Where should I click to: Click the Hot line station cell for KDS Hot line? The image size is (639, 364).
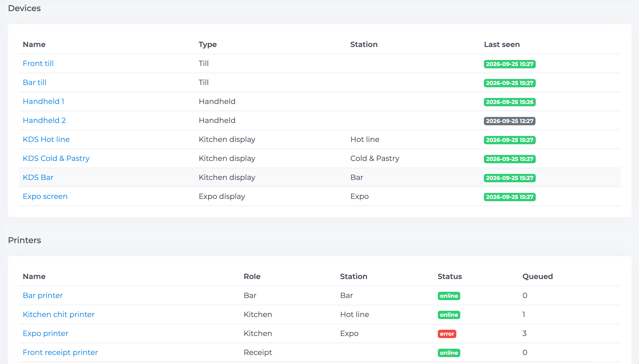click(x=365, y=139)
